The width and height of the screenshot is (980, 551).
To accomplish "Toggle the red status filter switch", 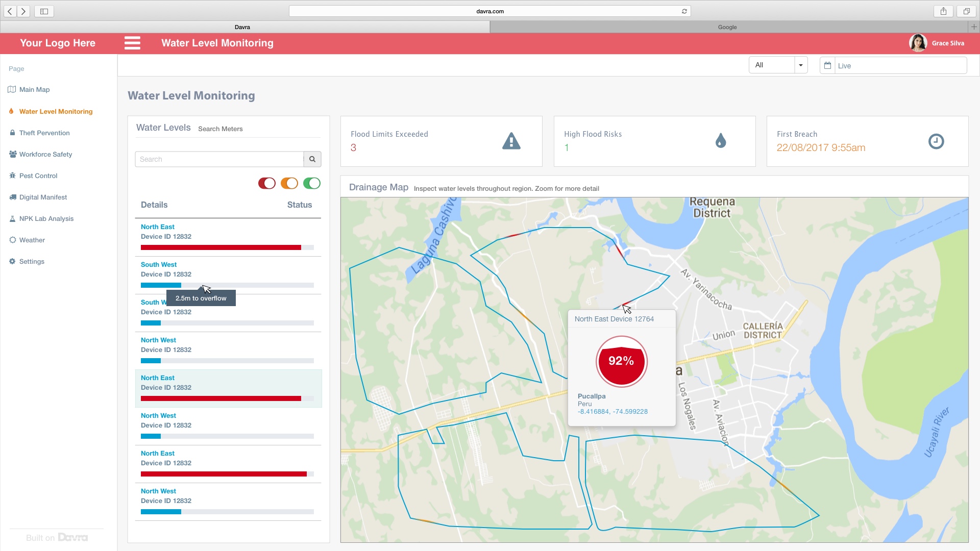I will point(267,183).
